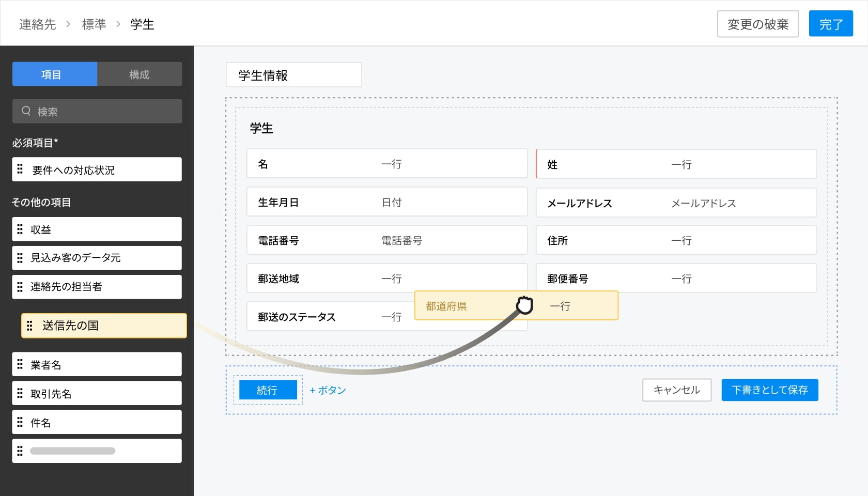Click drag handle of the unnamed placeholder item

(20, 451)
